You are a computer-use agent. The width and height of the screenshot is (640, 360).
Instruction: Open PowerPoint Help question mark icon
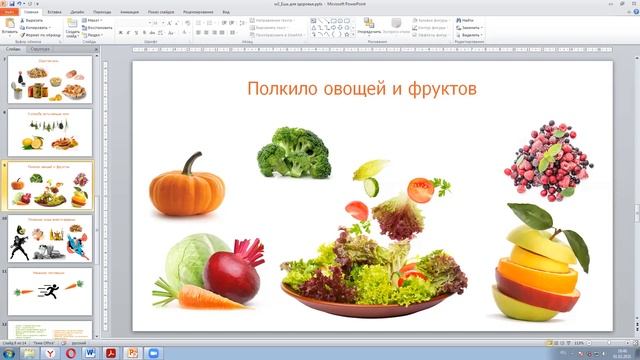point(636,12)
